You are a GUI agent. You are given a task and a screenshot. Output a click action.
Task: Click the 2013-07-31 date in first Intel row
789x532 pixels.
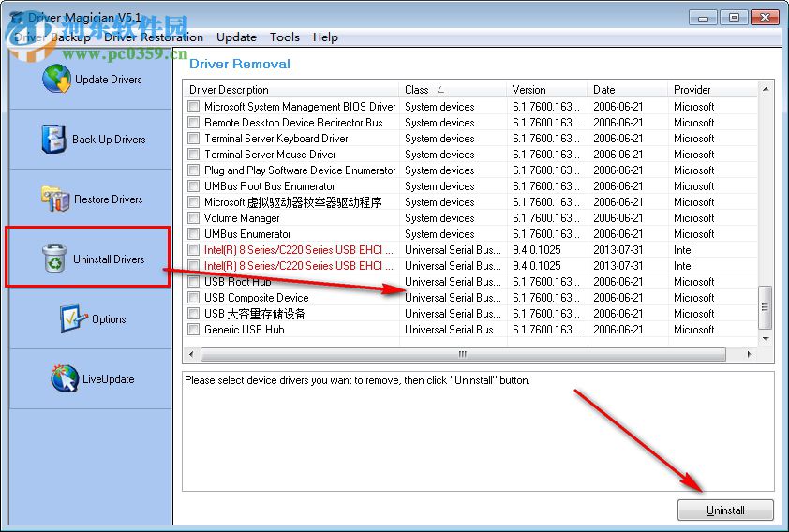618,250
